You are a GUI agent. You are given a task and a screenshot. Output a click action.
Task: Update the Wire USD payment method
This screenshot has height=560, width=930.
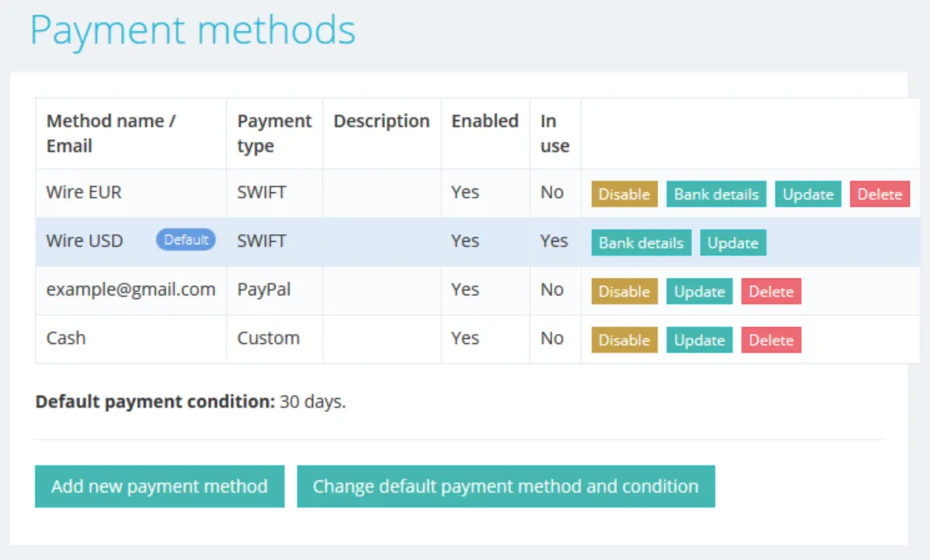732,243
